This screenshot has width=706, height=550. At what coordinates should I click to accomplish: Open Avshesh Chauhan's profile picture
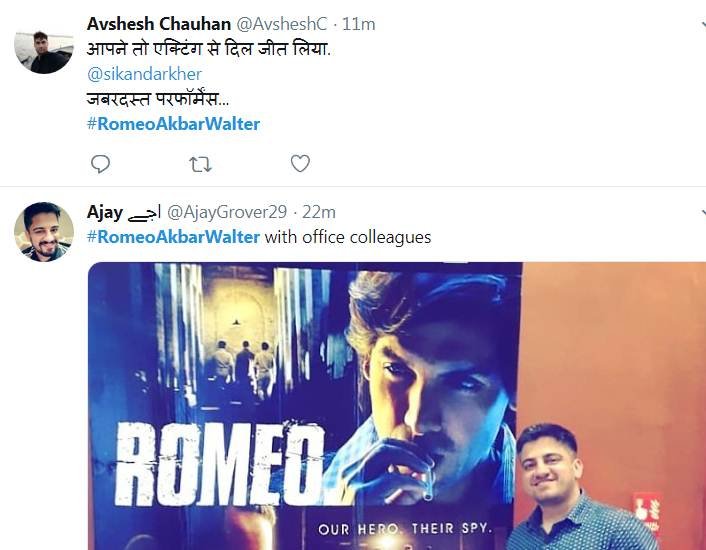click(44, 52)
